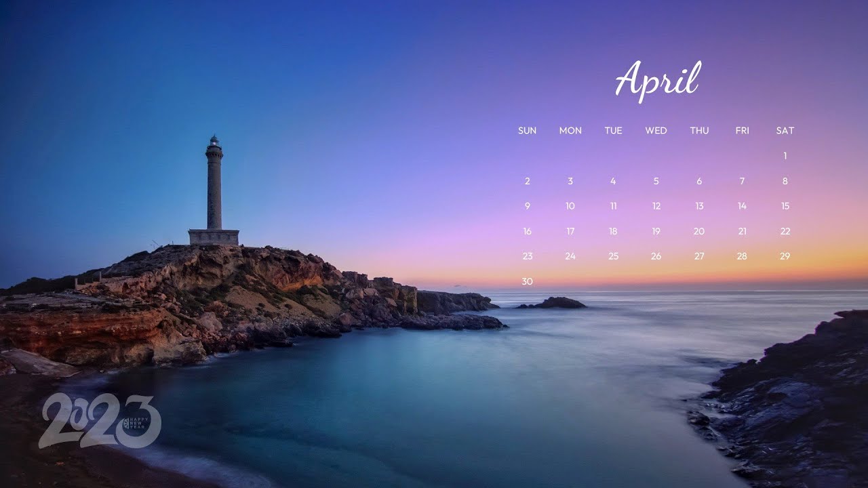Select April 24 on the calendar
The image size is (868, 488).
tap(570, 256)
